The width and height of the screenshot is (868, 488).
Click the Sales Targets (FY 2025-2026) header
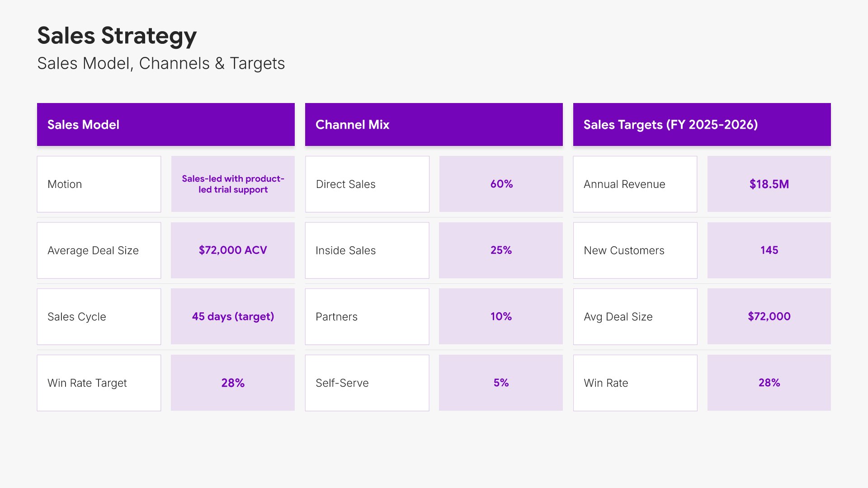(702, 124)
